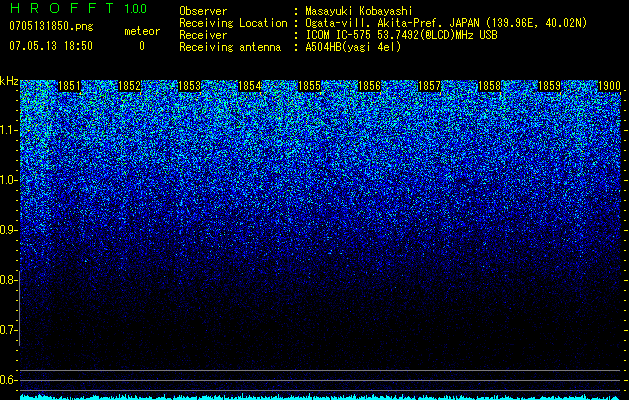
Task: Click the Receiving Location label
Action: pyautogui.click(x=233, y=23)
